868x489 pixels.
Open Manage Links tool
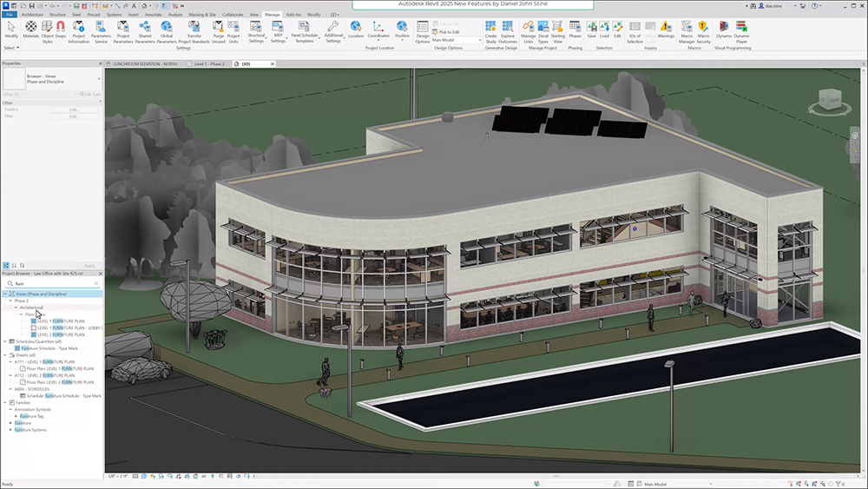[528, 32]
